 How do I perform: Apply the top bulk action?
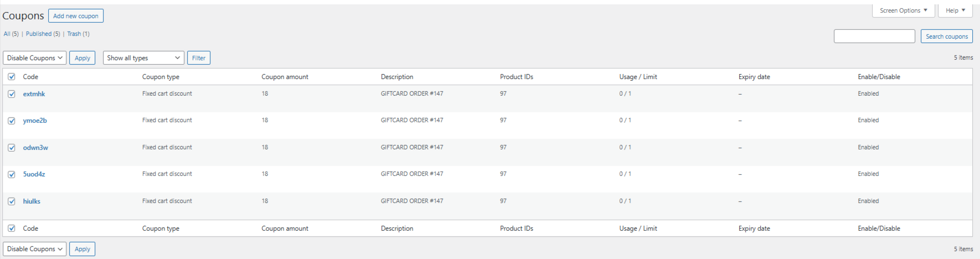tap(82, 58)
